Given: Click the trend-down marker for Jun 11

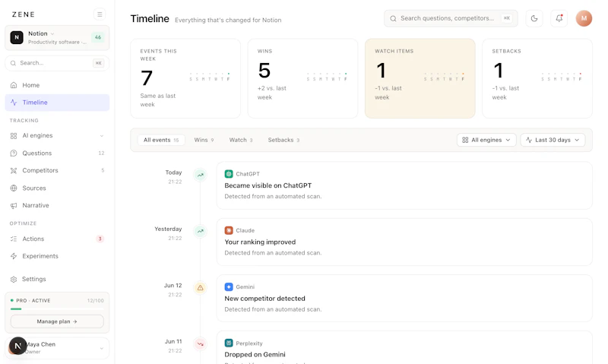Looking at the screenshot, I should 200,343.
